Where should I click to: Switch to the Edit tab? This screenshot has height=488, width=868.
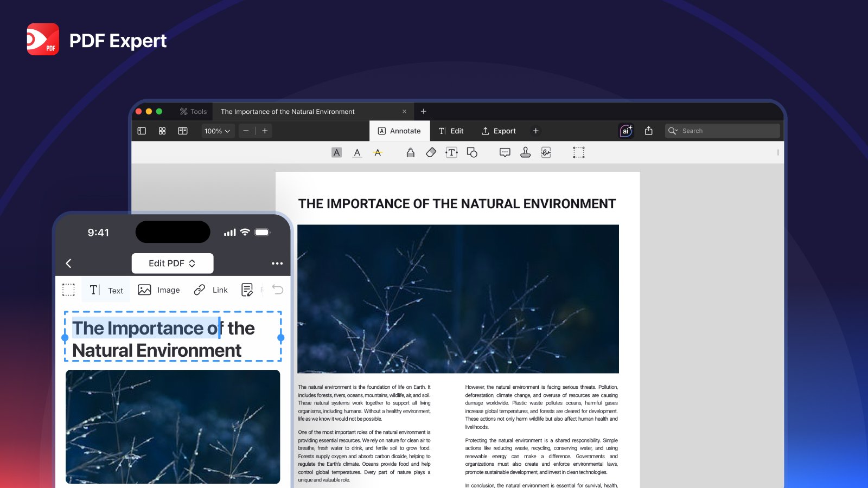451,131
